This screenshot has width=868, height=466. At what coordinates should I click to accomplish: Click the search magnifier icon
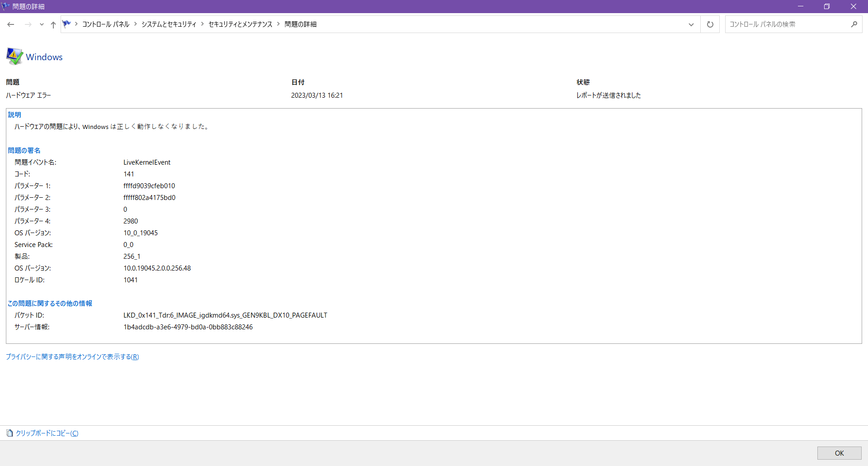pyautogui.click(x=854, y=24)
